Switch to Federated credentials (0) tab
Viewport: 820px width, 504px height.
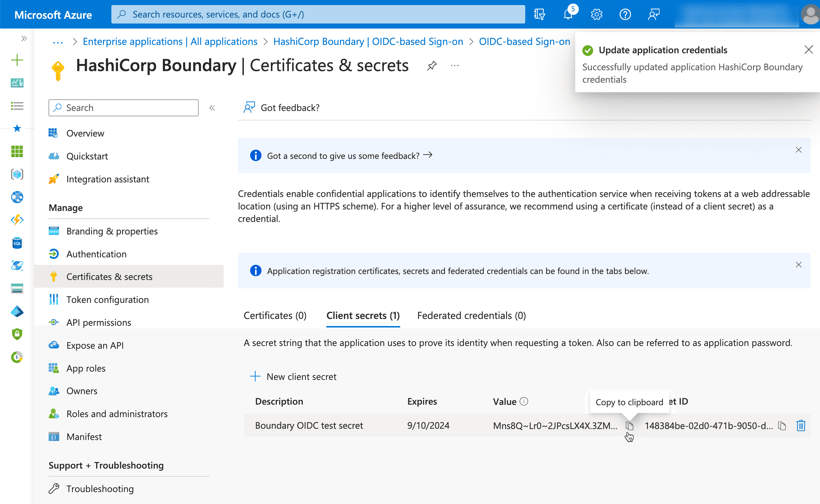coord(471,316)
